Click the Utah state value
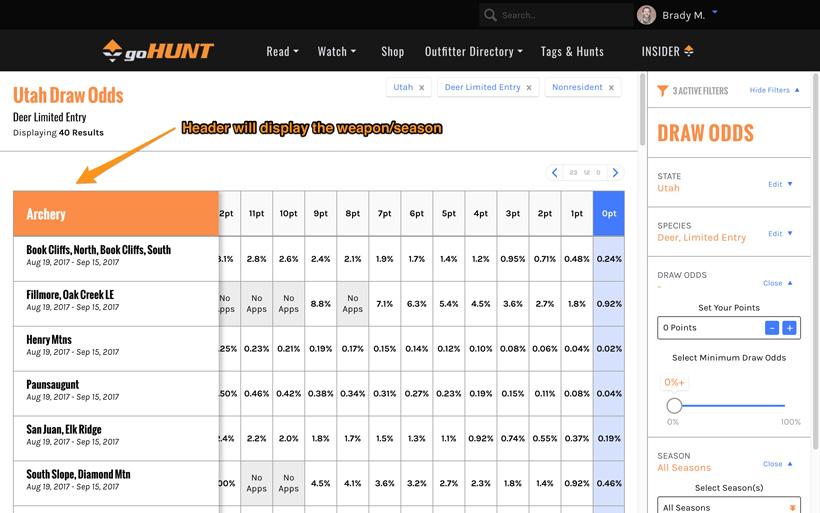Viewport: 820px width, 513px height. 668,188
